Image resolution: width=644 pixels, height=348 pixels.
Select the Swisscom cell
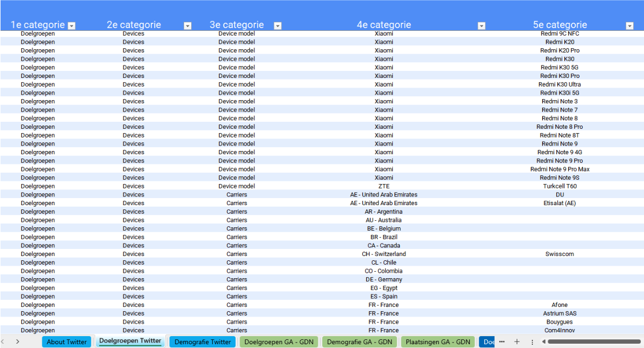pyautogui.click(x=560, y=254)
